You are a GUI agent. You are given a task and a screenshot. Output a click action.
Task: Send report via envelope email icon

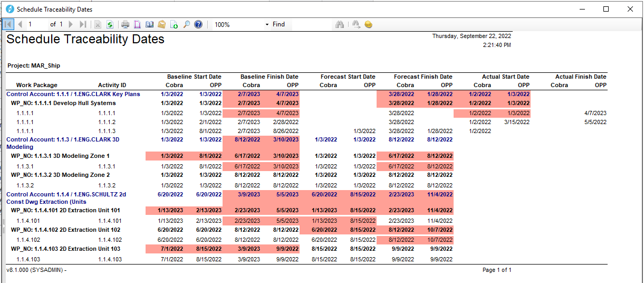pos(162,24)
